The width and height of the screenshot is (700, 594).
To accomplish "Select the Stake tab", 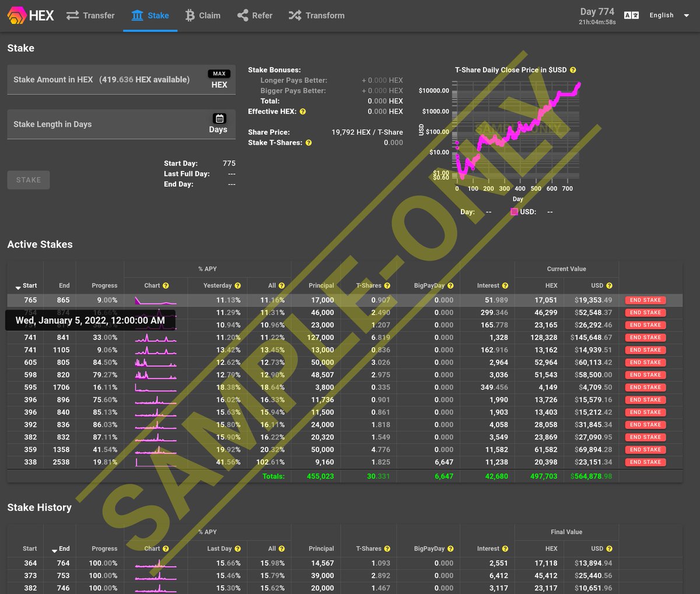I will [150, 16].
